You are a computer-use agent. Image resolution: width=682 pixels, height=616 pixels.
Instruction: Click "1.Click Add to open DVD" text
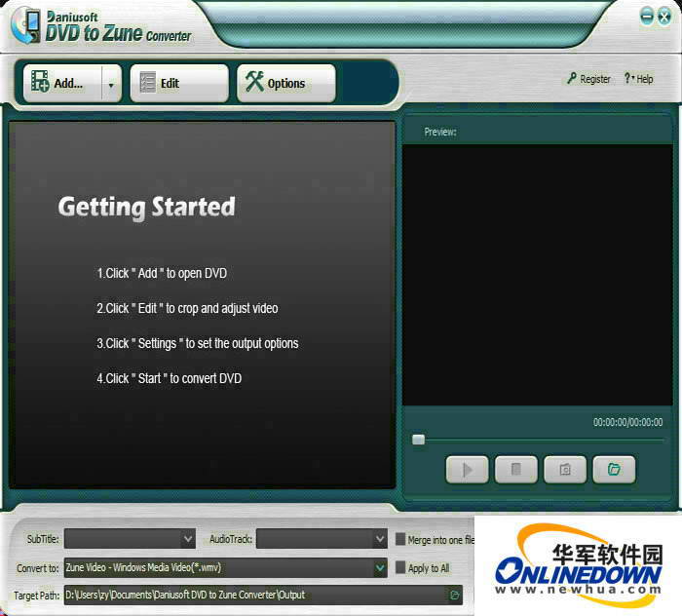(x=162, y=273)
